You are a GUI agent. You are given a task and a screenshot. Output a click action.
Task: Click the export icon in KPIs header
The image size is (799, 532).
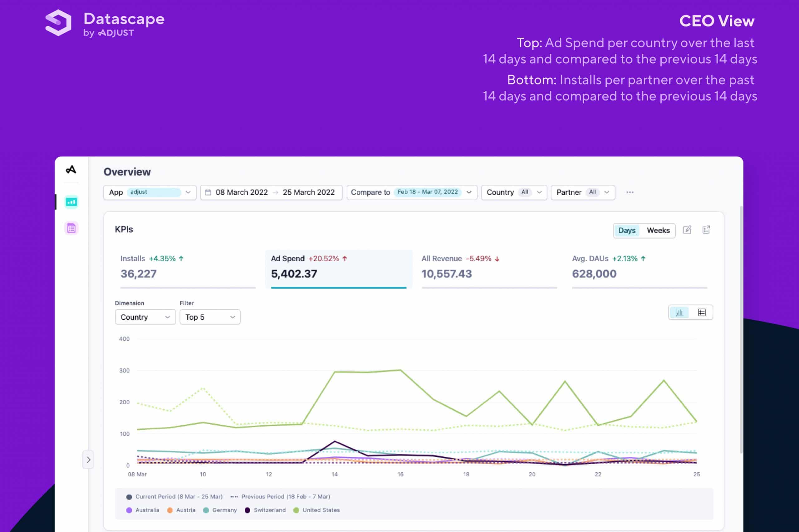coord(706,230)
